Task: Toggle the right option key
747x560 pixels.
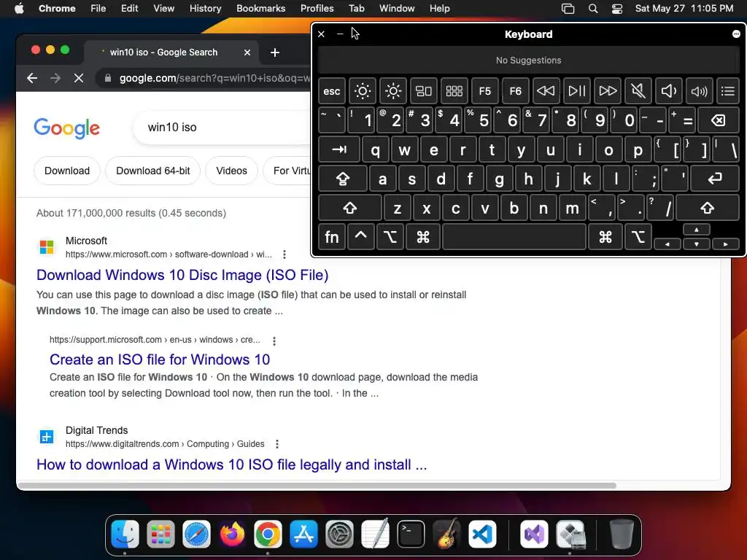Action: coord(638,237)
